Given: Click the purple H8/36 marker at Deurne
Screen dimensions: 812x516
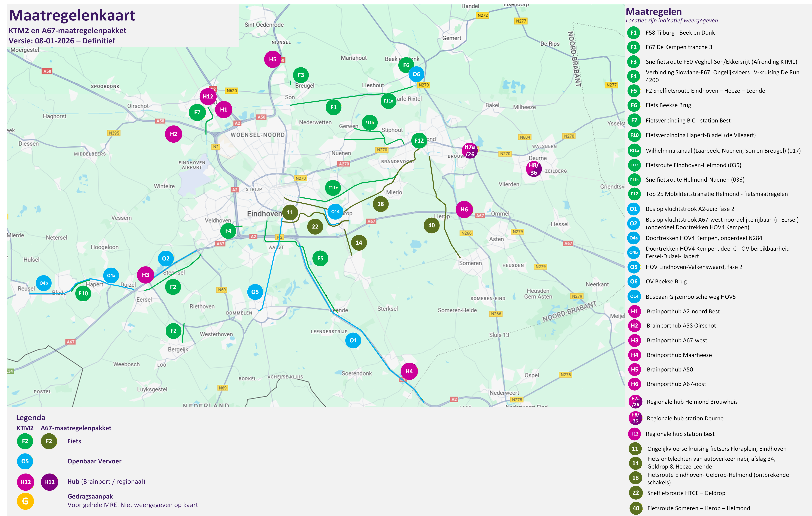Looking at the screenshot, I should pos(534,169).
